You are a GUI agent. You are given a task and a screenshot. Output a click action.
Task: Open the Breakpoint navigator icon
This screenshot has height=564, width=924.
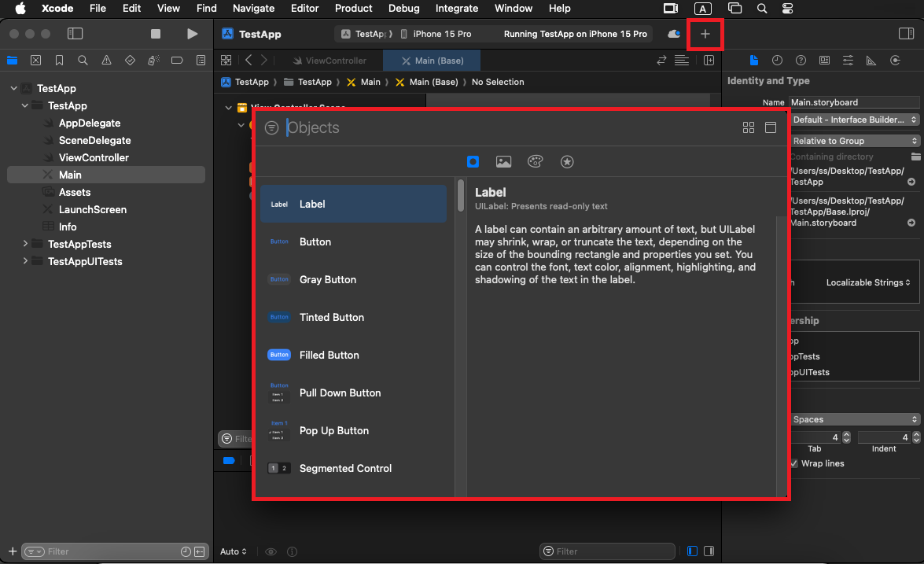point(177,60)
